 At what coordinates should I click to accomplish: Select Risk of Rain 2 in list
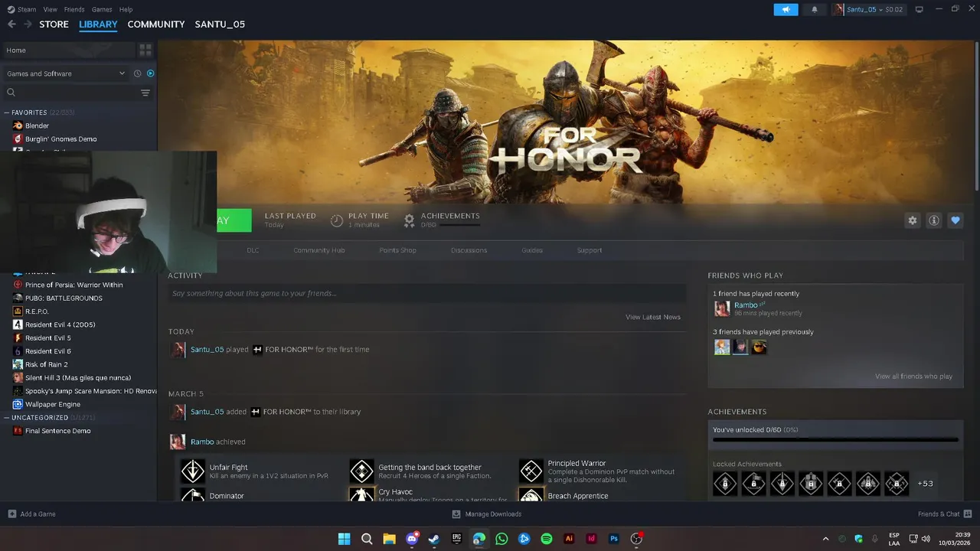pyautogui.click(x=46, y=364)
